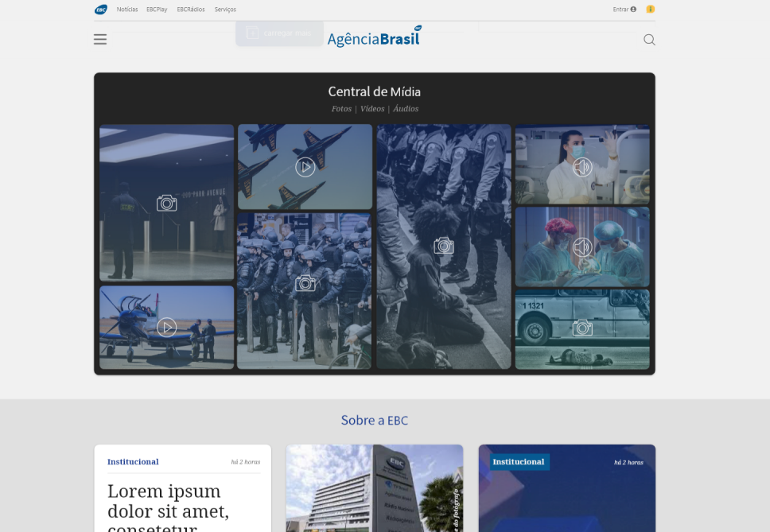
Task: Click camera icon on kneeling protester photo
Action: click(443, 246)
